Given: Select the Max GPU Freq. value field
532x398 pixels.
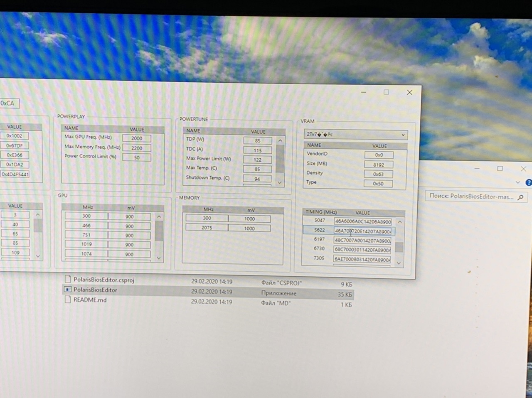Looking at the screenshot, I should [x=137, y=138].
